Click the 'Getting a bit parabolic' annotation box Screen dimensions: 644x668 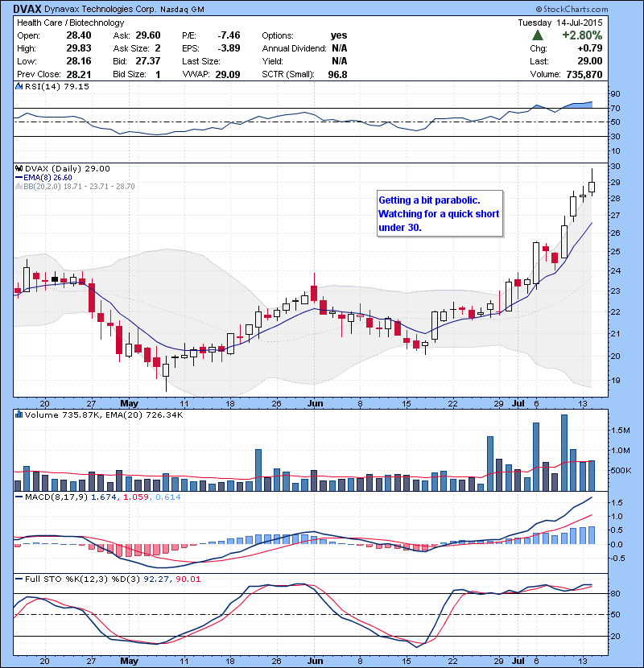tap(440, 213)
